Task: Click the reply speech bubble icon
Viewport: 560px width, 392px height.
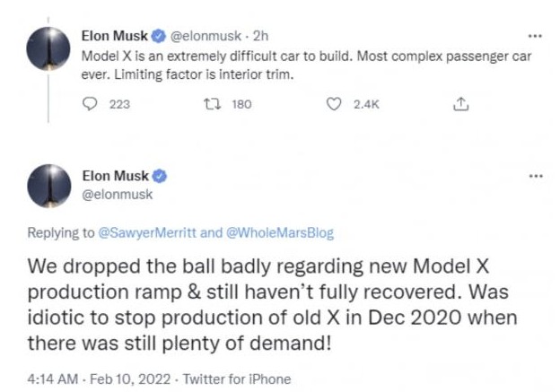Action: tap(90, 104)
